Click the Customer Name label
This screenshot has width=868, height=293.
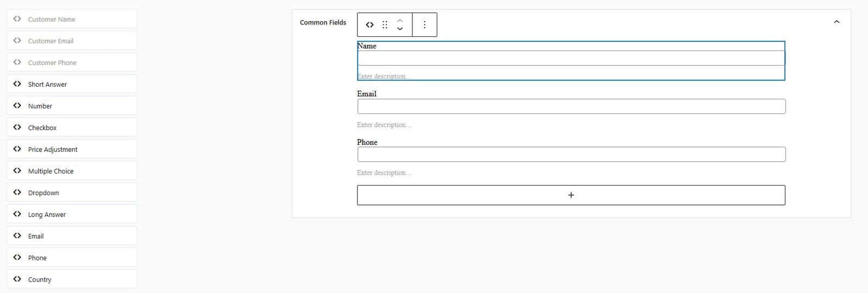[x=52, y=19]
